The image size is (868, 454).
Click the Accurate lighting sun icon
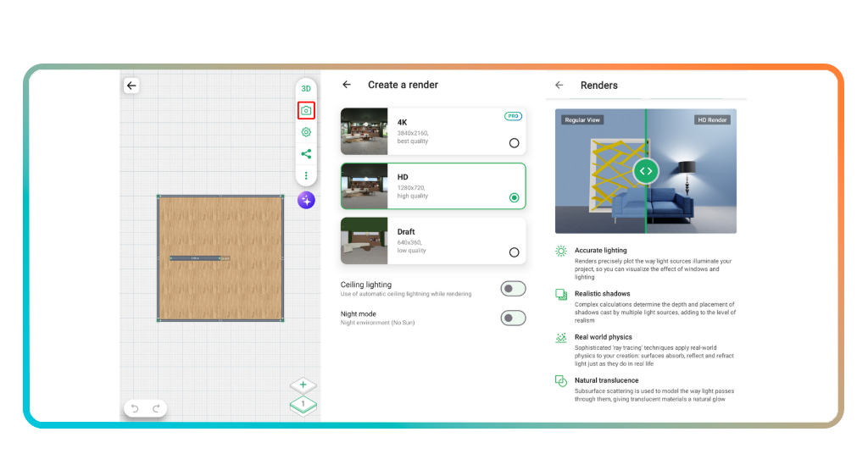[561, 251]
